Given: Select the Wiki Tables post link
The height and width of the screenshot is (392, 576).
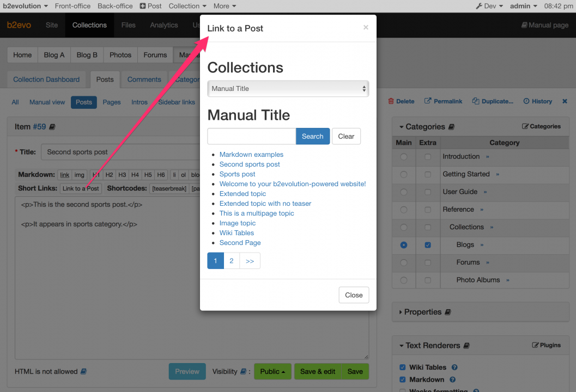Looking at the screenshot, I should tap(237, 232).
